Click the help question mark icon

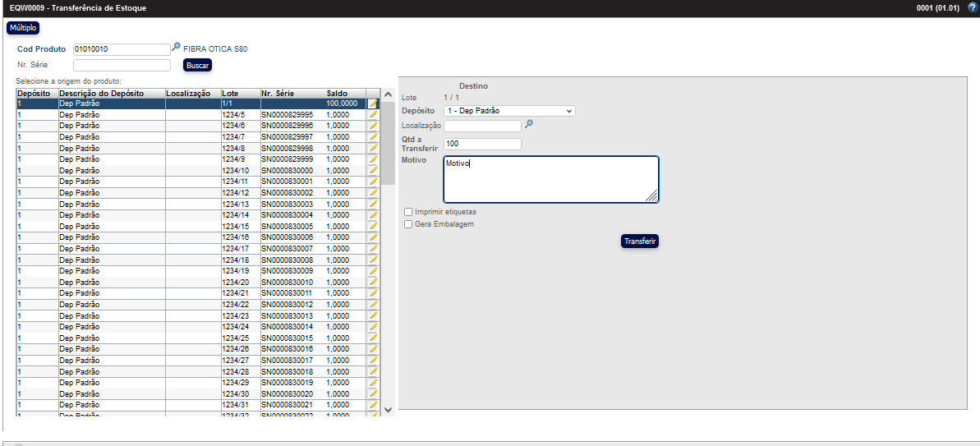(x=972, y=7)
